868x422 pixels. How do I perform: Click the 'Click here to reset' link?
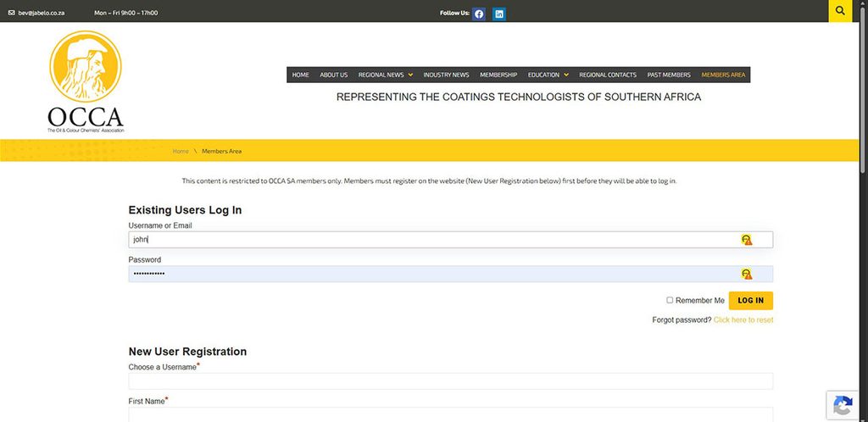tap(743, 320)
